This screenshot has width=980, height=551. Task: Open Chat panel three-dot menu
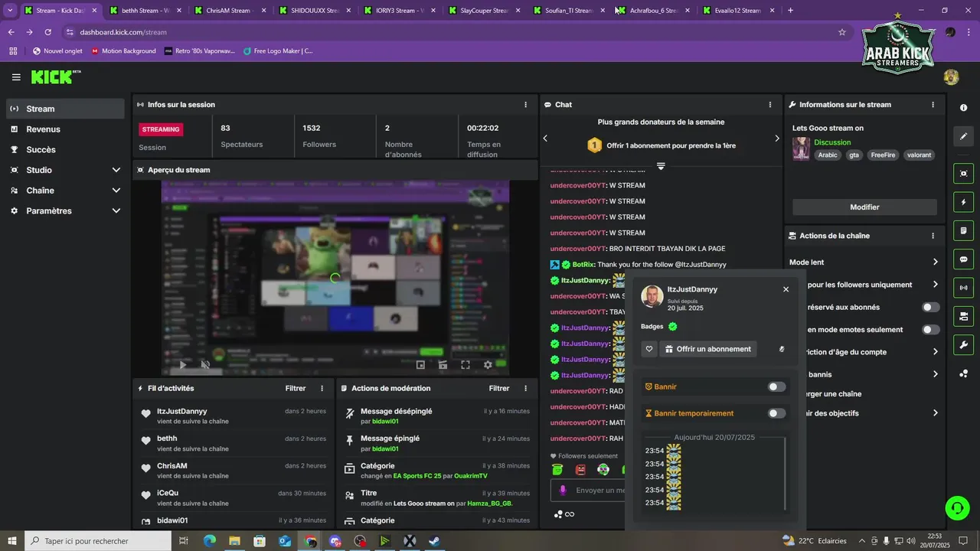[x=770, y=105]
